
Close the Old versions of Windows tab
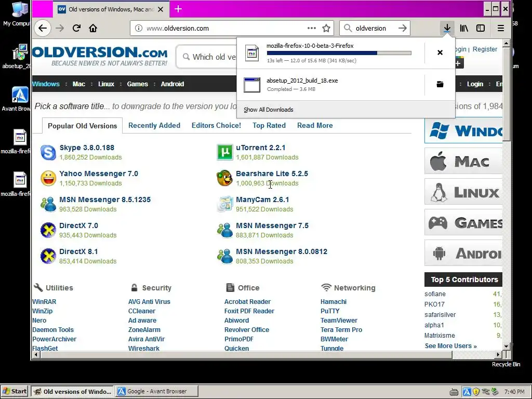161,9
